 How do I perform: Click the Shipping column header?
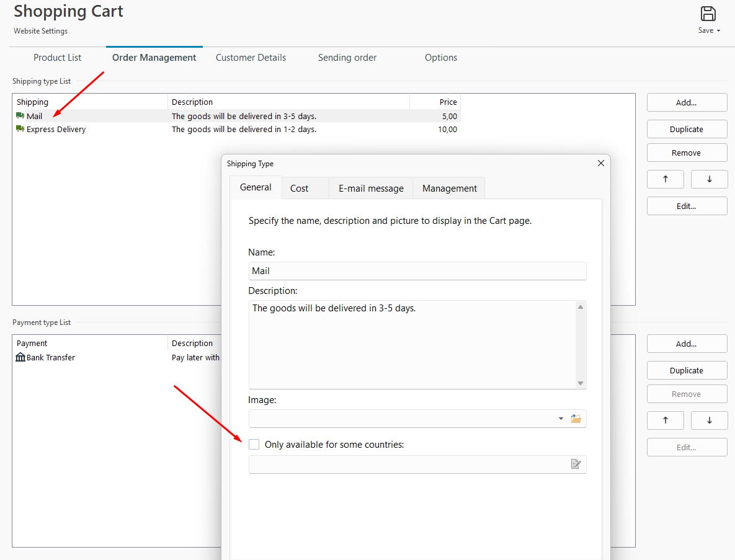(90, 102)
